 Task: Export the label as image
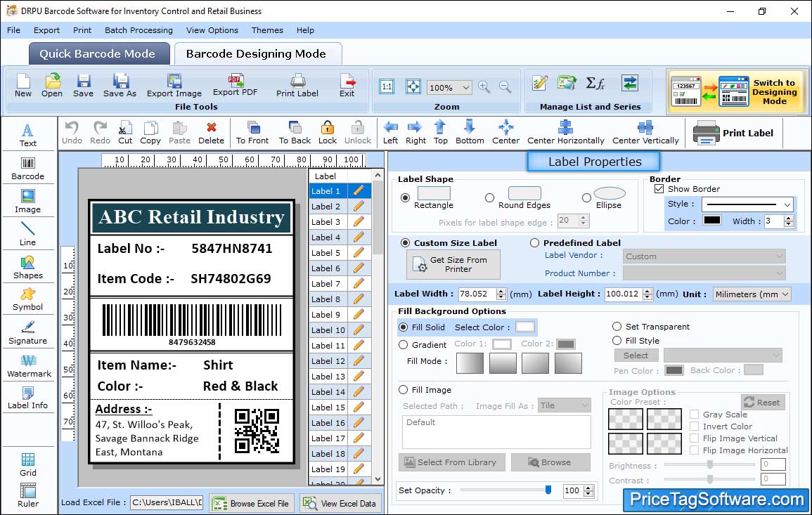click(x=174, y=86)
